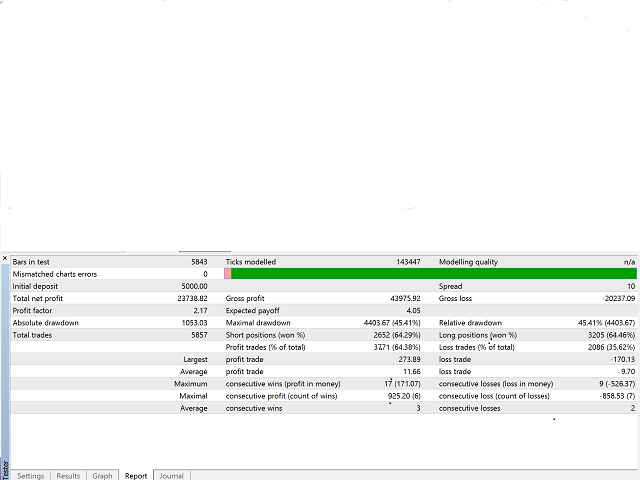Select average profit trade value 11.66
Viewport: 640px width, 480px height.
[411, 371]
